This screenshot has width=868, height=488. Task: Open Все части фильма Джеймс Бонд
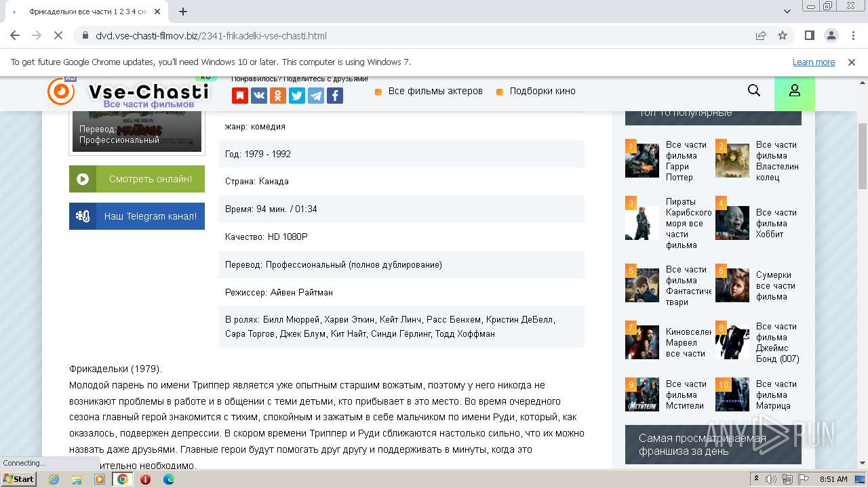tap(778, 342)
